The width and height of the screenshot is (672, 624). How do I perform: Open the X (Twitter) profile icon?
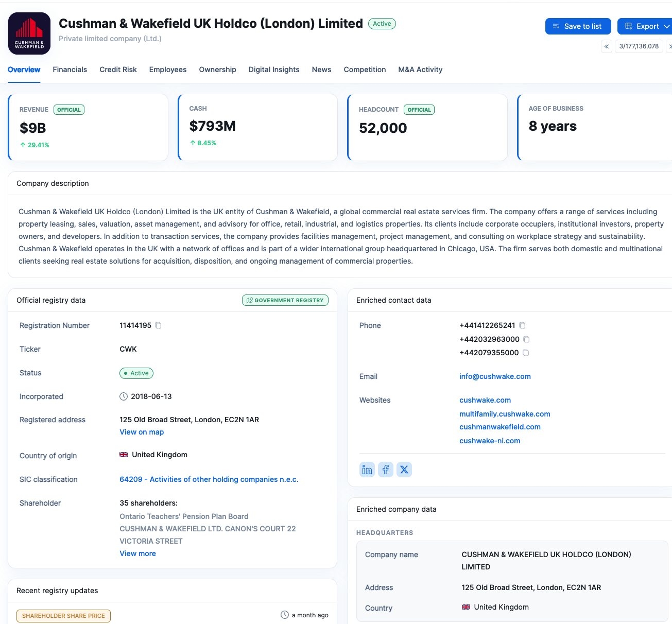(404, 470)
